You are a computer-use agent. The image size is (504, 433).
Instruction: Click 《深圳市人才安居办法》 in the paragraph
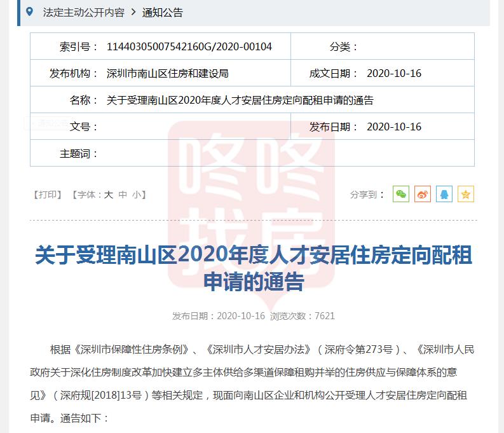[259, 349]
